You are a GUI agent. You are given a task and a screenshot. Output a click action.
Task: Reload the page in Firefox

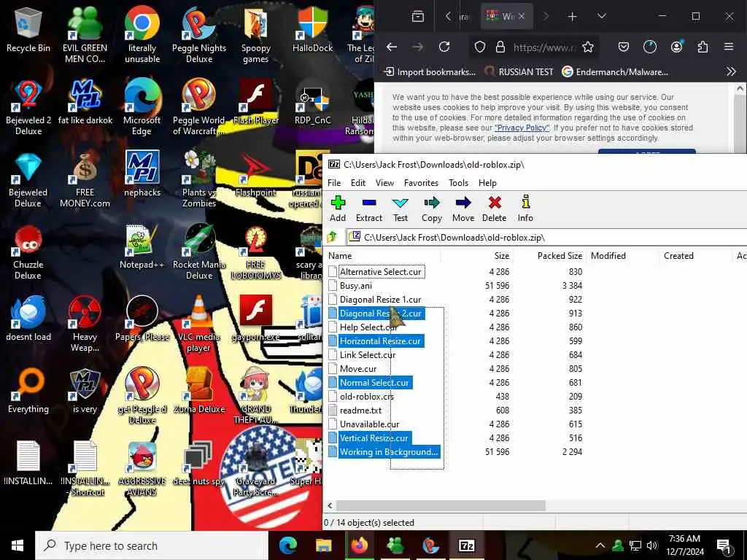pyautogui.click(x=444, y=47)
